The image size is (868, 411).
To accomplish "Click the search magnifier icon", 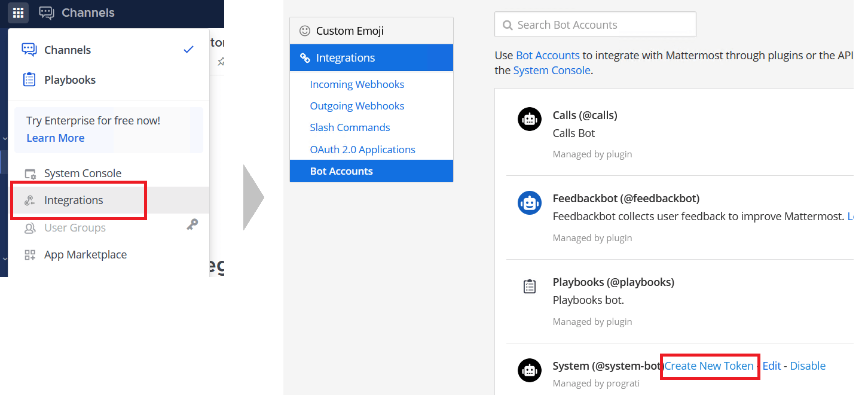I will click(x=508, y=25).
